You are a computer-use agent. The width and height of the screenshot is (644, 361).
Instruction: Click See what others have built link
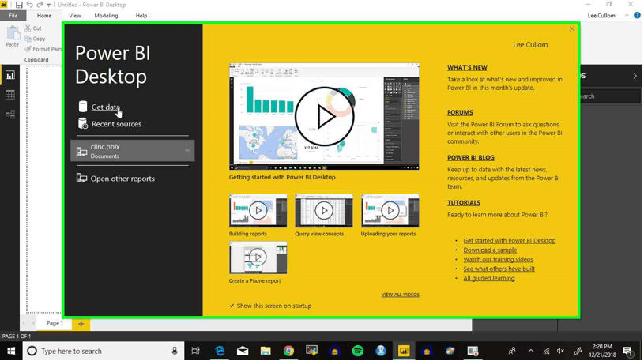pos(499,269)
